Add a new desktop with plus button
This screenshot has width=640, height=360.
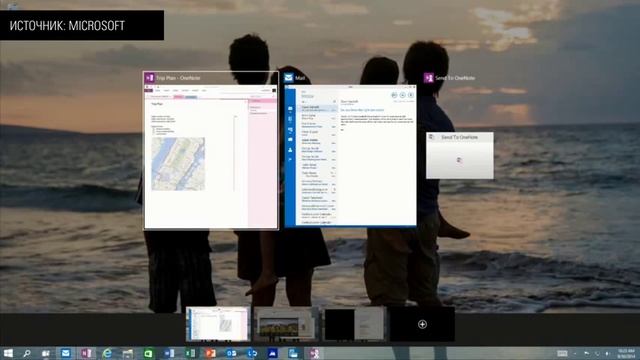[422, 324]
